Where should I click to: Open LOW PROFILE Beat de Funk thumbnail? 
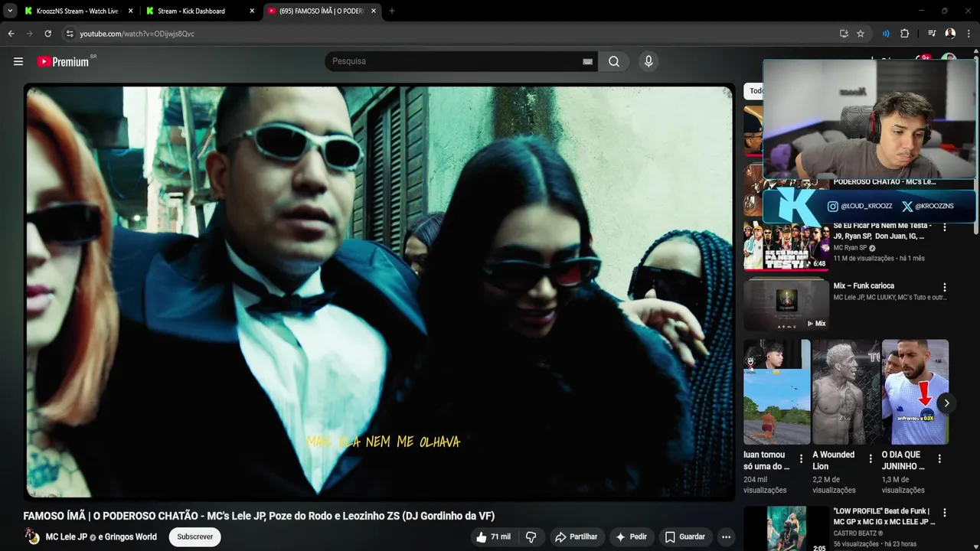click(x=786, y=529)
